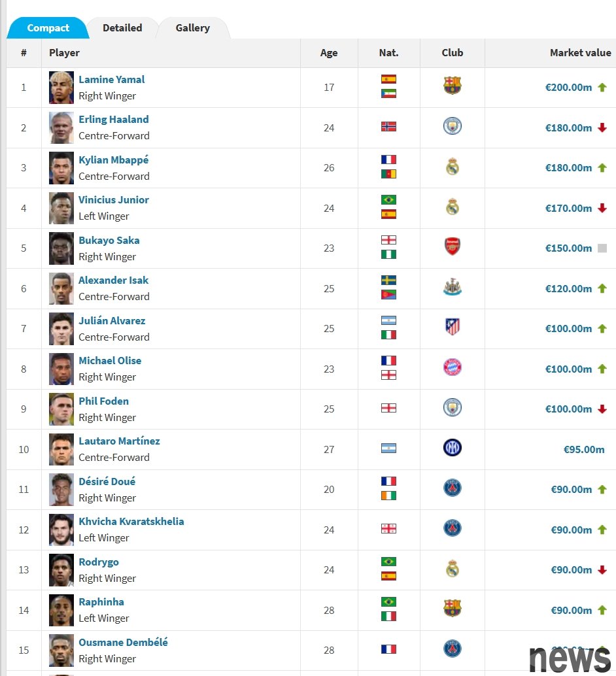This screenshot has width=616, height=676.
Task: Click Norway flag in Erling Haaland row
Action: coord(388,126)
